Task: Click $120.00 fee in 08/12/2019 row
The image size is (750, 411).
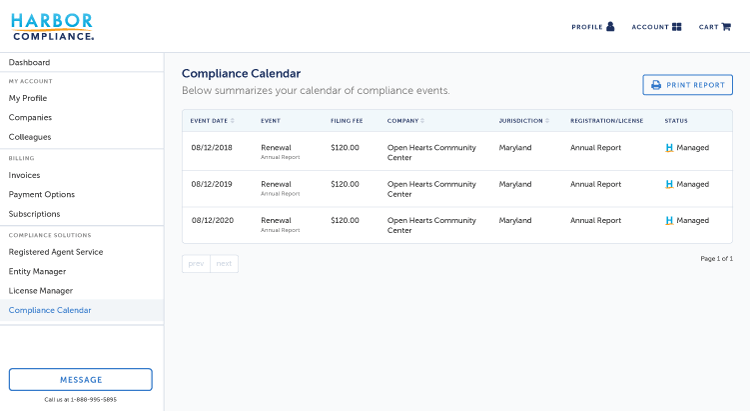Action: click(x=345, y=184)
